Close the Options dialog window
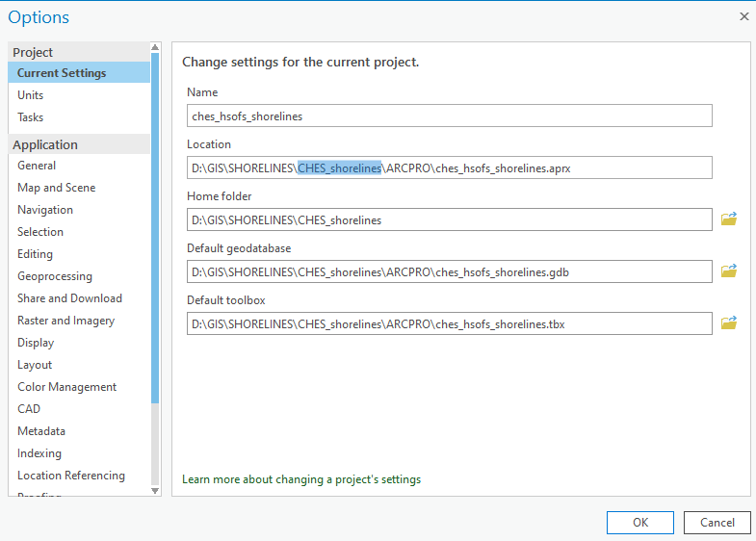The height and width of the screenshot is (541, 756). (743, 17)
